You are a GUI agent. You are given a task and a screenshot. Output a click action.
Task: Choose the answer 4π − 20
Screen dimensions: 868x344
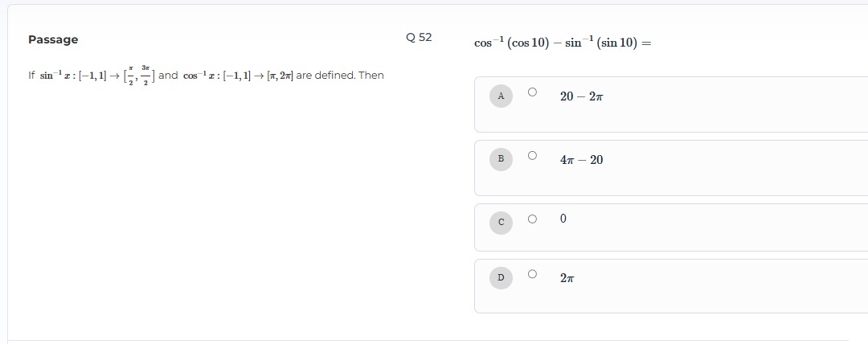[x=581, y=160]
